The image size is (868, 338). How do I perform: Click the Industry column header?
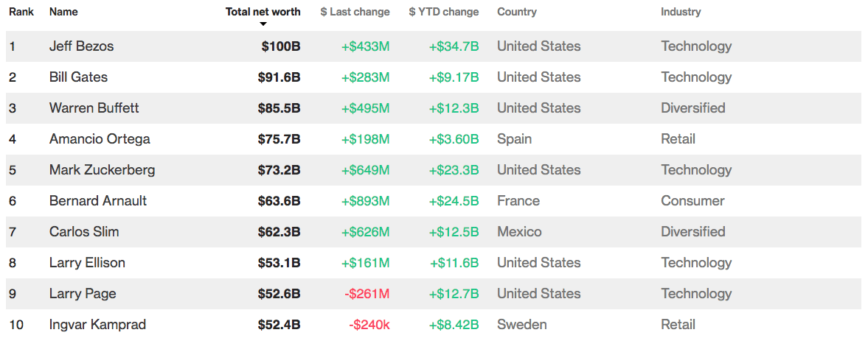pos(681,12)
